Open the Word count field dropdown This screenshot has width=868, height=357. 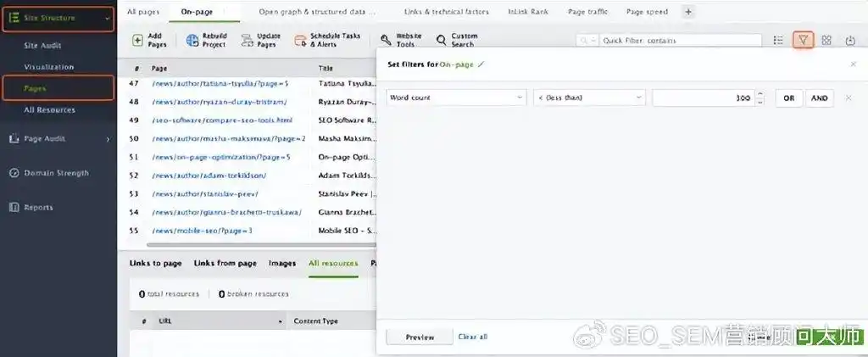click(456, 98)
